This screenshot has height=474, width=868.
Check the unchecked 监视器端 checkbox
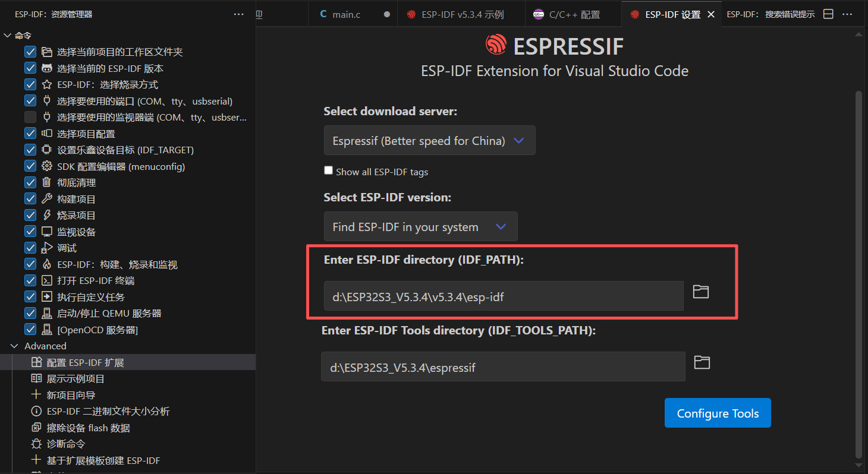click(30, 118)
